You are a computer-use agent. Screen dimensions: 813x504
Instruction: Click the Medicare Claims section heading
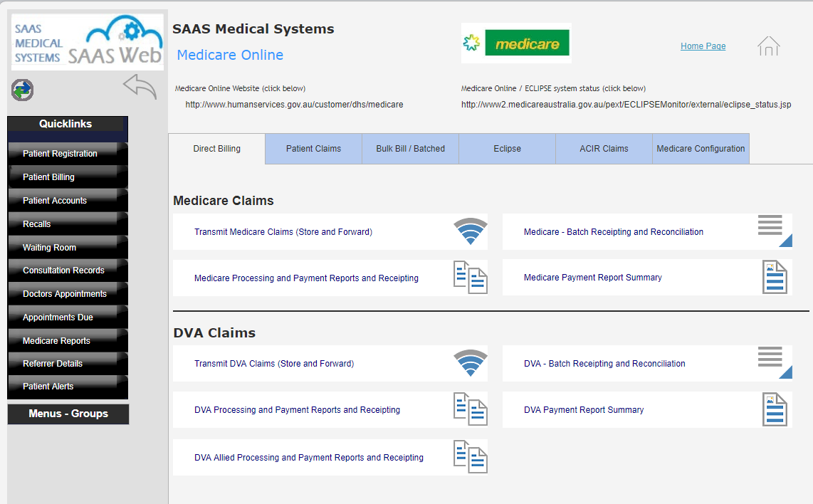tap(224, 201)
